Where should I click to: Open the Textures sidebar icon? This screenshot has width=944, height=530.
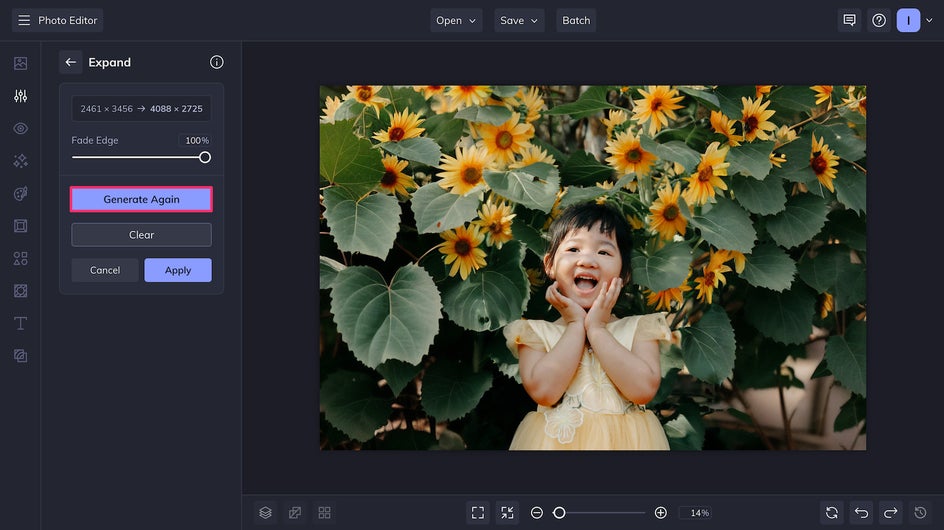[20, 356]
